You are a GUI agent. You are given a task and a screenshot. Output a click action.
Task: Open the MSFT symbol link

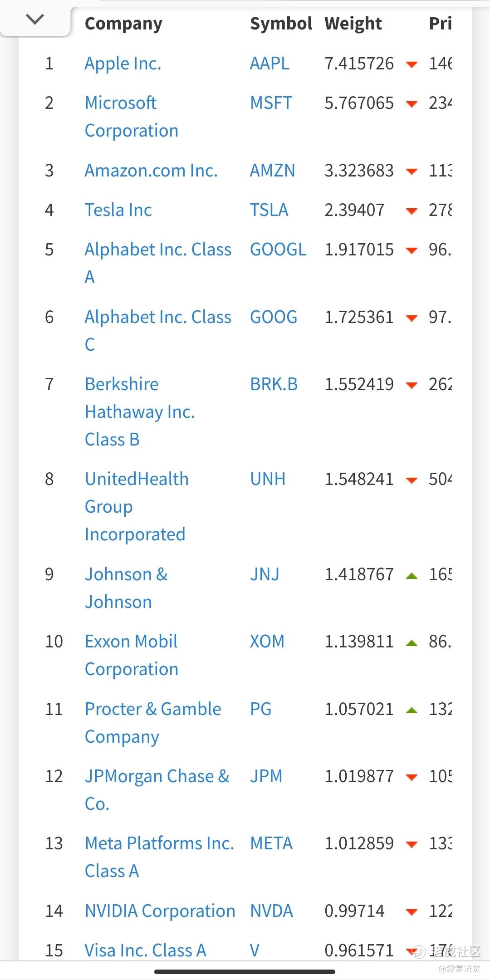[x=271, y=103]
